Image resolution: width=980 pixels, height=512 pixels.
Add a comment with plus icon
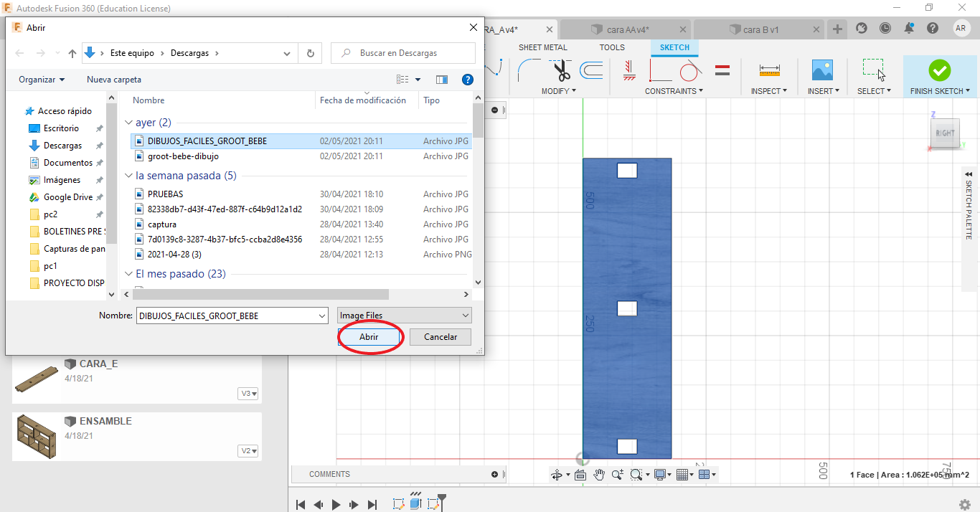point(494,474)
